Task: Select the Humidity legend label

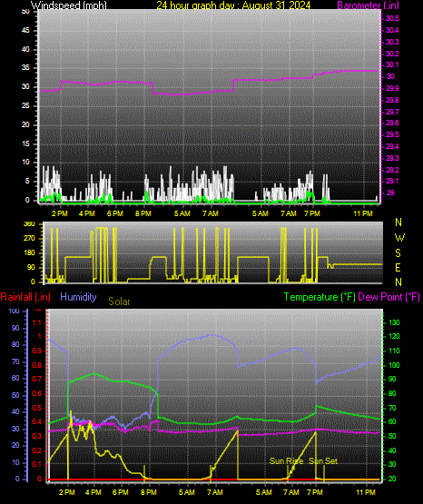Action: click(78, 297)
